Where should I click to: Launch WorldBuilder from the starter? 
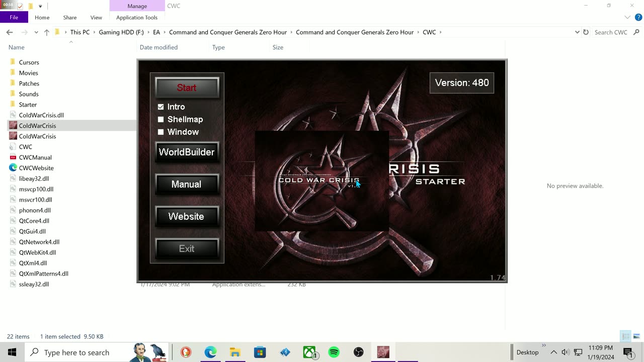pos(187,152)
